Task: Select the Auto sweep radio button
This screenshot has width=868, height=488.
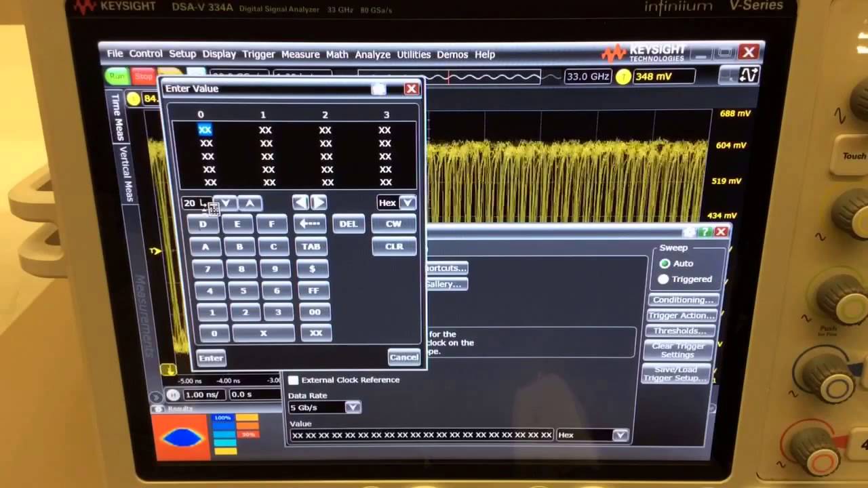Action: click(x=665, y=263)
